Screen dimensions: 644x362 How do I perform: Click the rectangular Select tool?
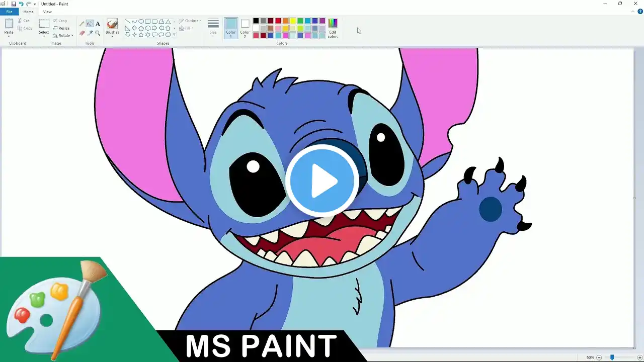point(44,24)
